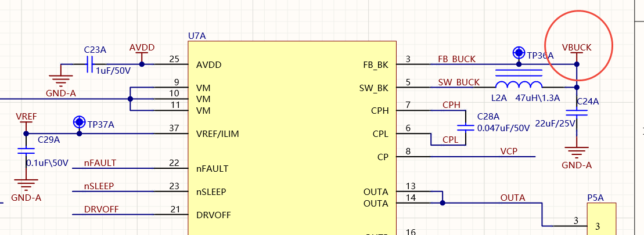Click pin number 25 on U7A
The height and width of the screenshot is (235, 644).
coord(174,59)
